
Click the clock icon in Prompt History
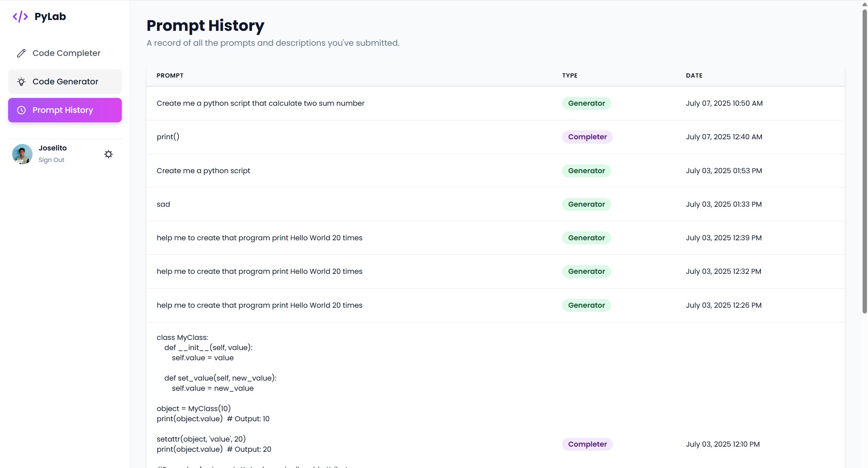[21, 110]
